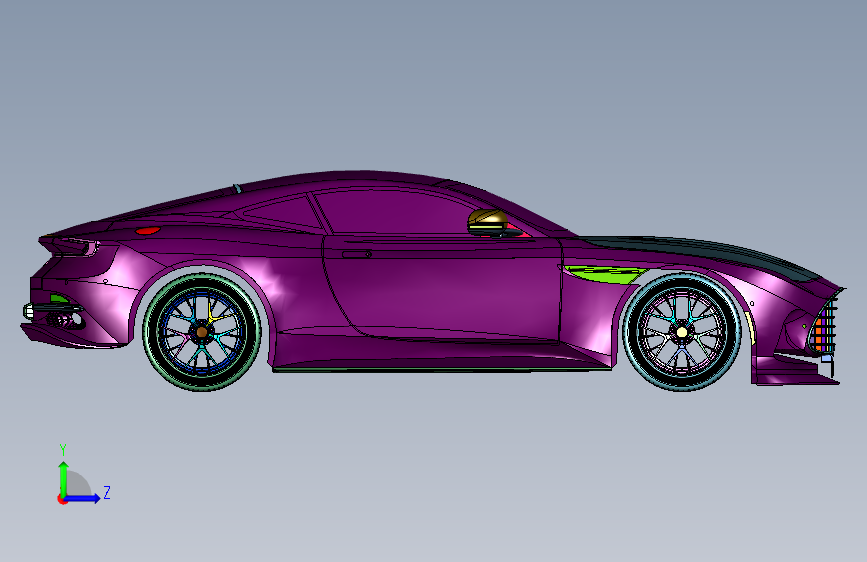Select the rear wheel hub with brown center

201,332
